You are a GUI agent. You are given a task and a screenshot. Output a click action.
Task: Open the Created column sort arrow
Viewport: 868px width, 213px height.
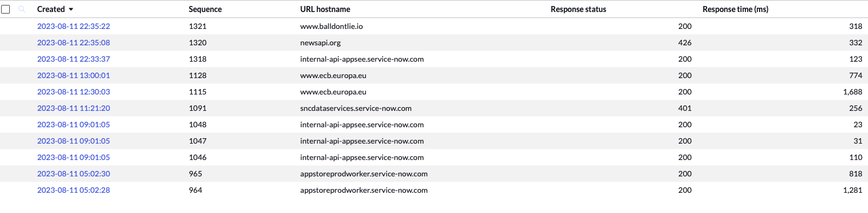click(x=71, y=10)
